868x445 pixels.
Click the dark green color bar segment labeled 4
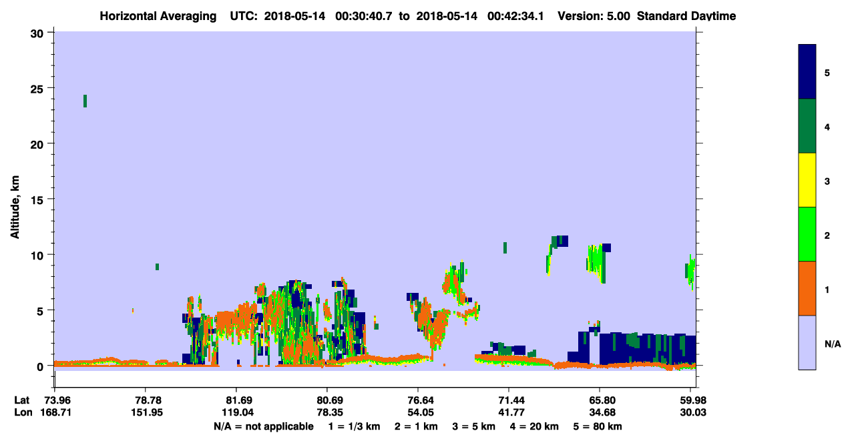(807, 126)
